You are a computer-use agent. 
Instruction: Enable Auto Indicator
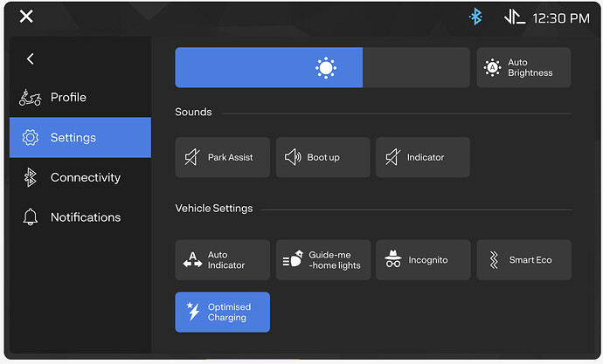pyautogui.click(x=223, y=260)
